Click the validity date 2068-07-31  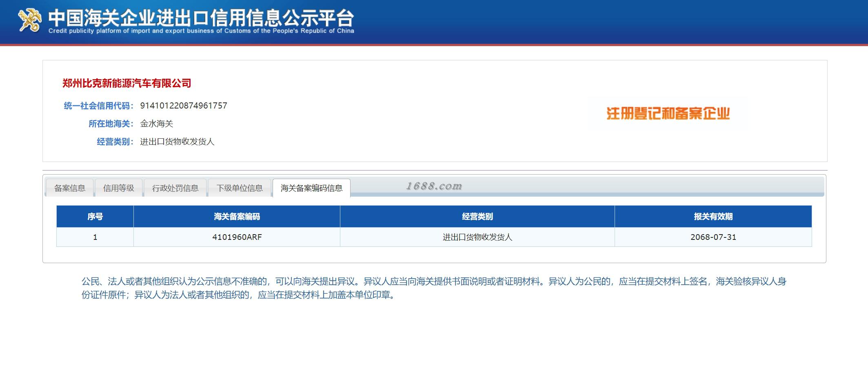(713, 237)
